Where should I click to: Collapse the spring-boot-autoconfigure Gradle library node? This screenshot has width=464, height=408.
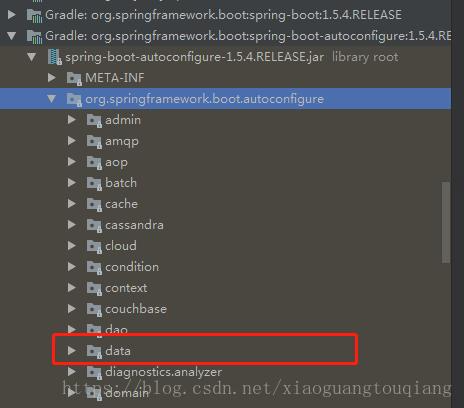point(12,36)
